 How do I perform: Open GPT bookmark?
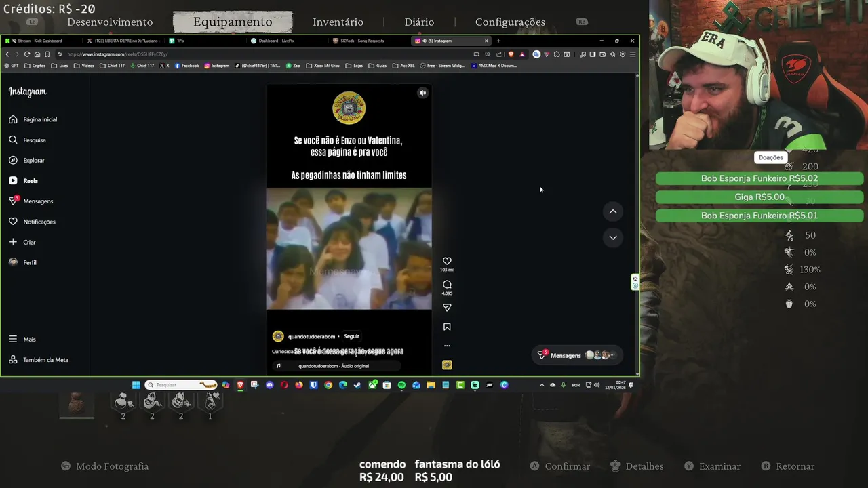point(12,66)
